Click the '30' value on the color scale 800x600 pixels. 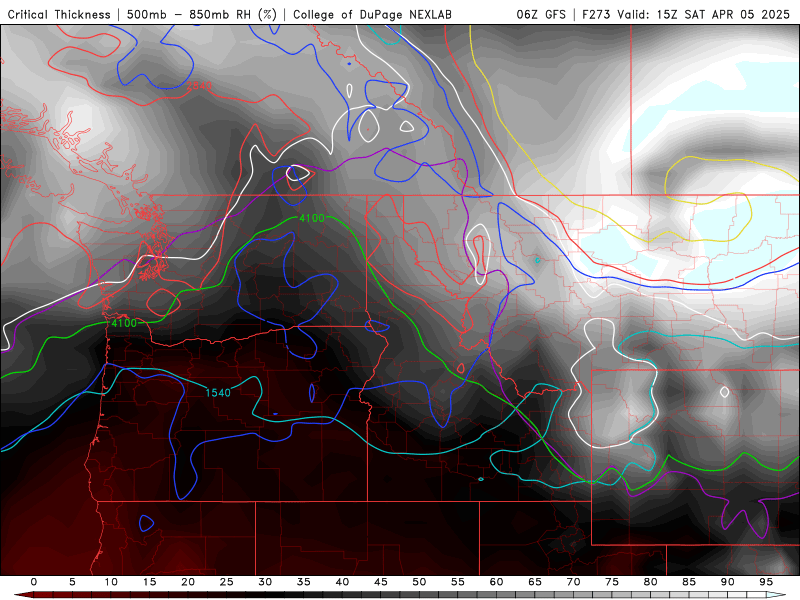tap(265, 582)
